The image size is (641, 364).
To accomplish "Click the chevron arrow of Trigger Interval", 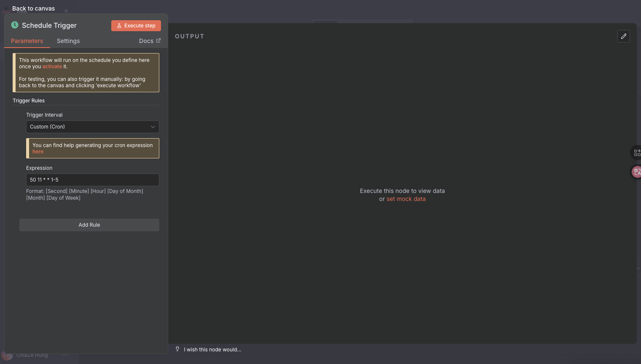I will pyautogui.click(x=153, y=127).
